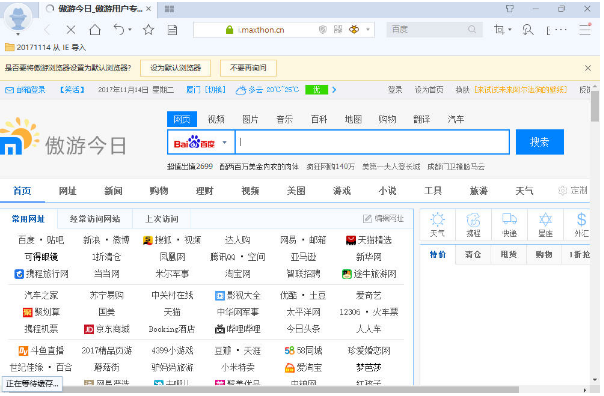Open the cloudy weather forecast icon

[x=241, y=90]
